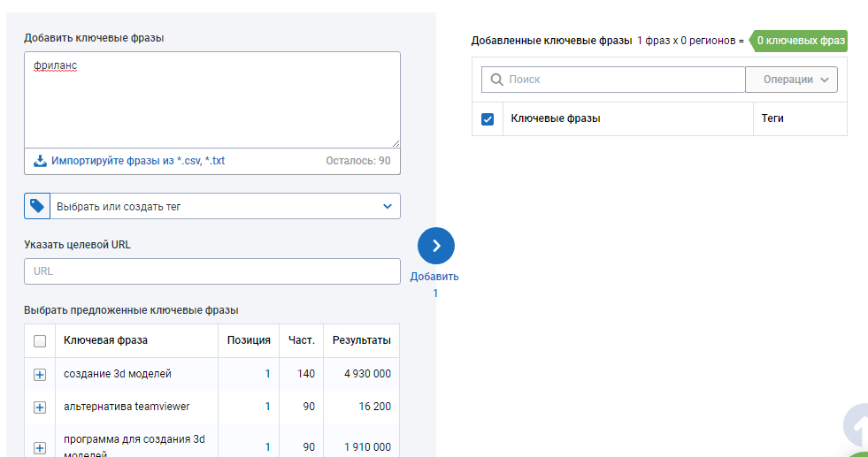Click the import download icon
The image size is (868, 457).
pos(40,161)
